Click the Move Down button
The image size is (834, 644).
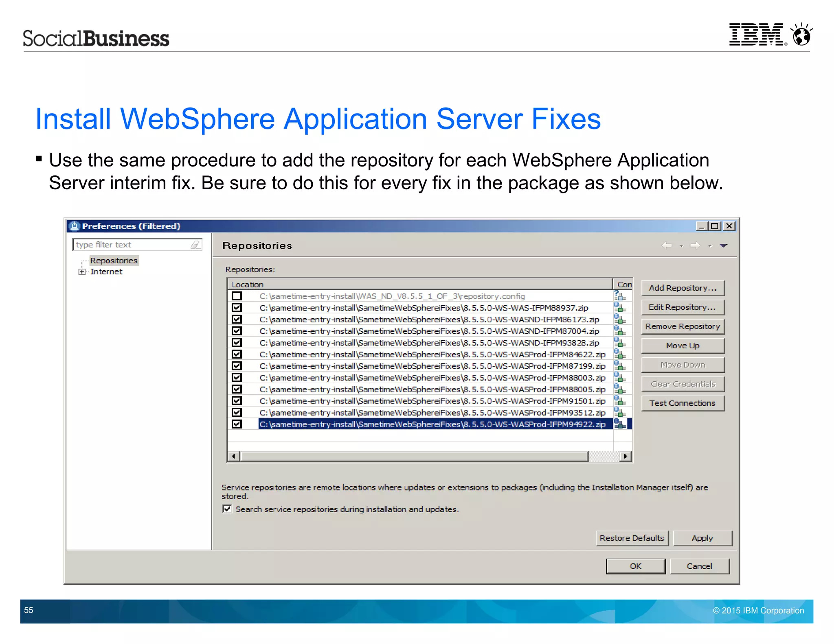[x=683, y=365]
